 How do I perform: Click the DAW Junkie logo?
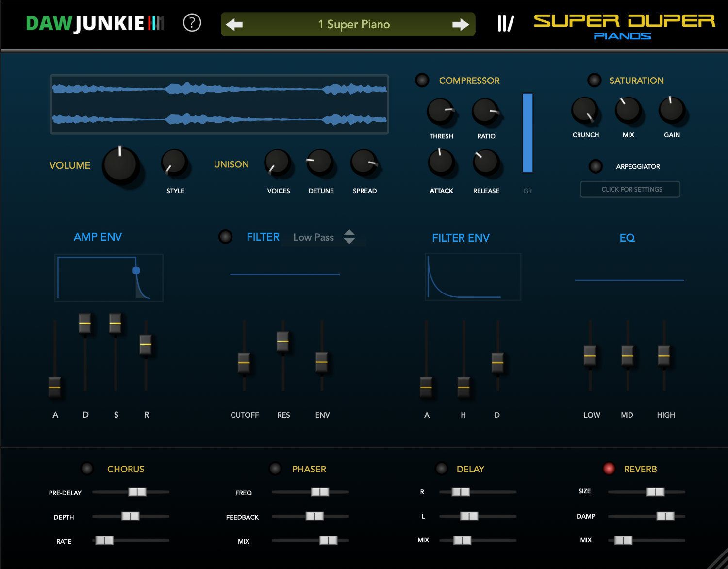pos(95,23)
